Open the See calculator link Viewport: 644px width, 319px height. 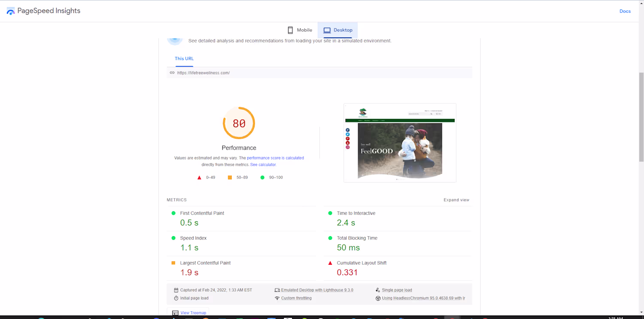(x=263, y=165)
